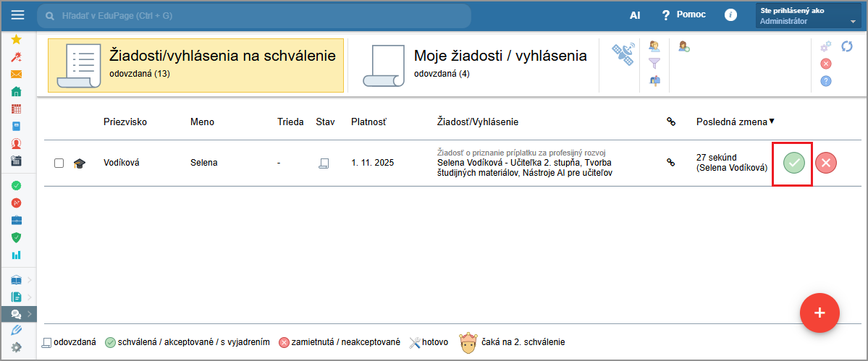Click the search field Hľadať v EduPage

click(253, 15)
